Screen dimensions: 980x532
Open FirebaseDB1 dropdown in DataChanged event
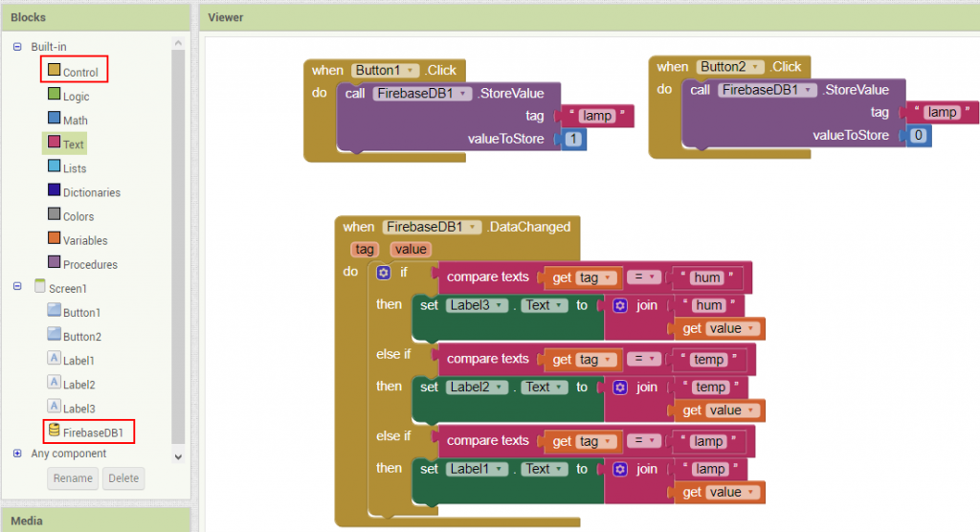(x=432, y=227)
